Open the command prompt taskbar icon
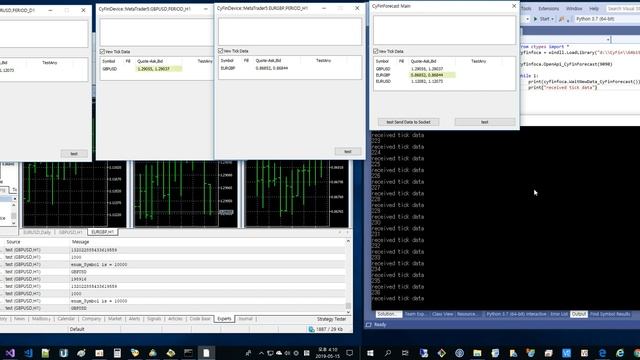Screen dimensions: 640x360 (188, 353)
